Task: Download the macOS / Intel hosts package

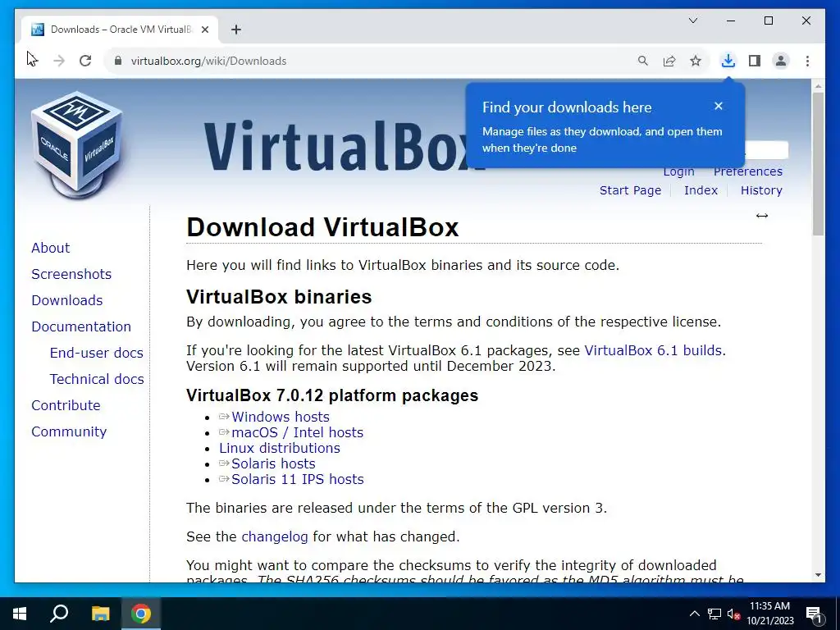Action: (x=297, y=432)
